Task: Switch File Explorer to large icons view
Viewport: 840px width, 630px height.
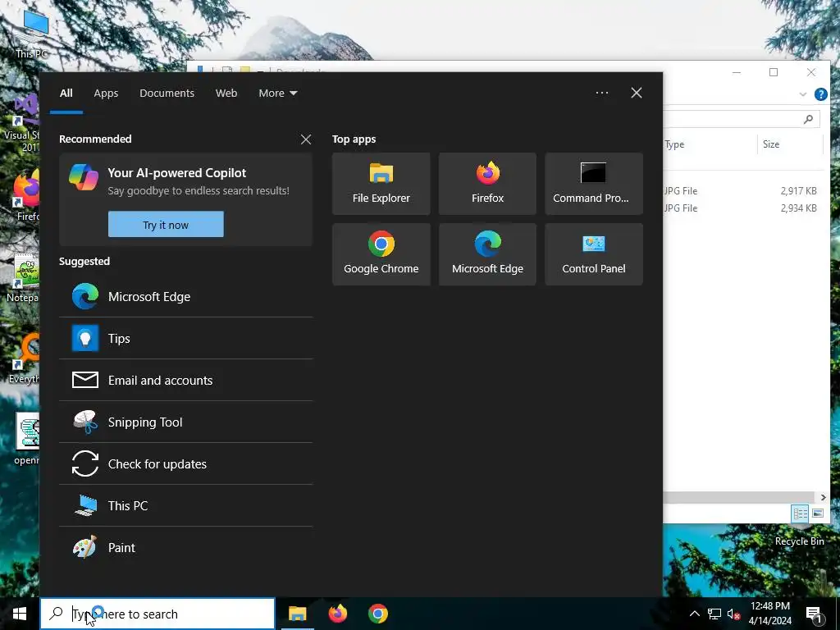Action: pyautogui.click(x=818, y=514)
